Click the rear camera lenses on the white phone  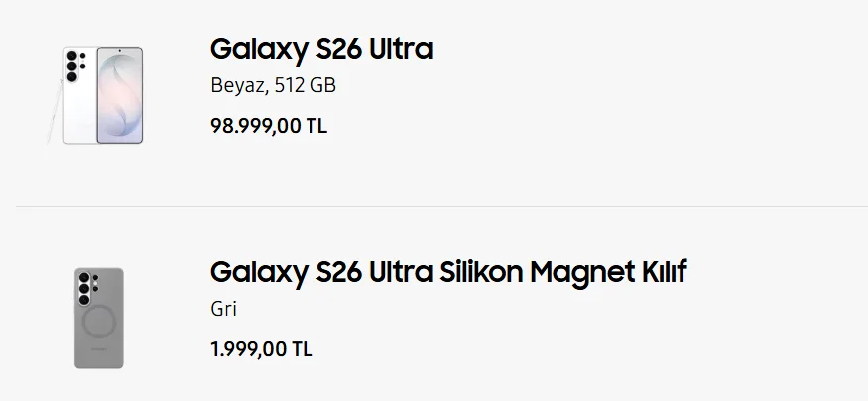[72, 68]
